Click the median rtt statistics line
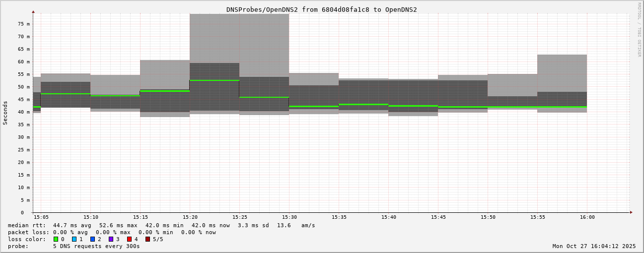This screenshot has width=644, height=253. (161, 225)
